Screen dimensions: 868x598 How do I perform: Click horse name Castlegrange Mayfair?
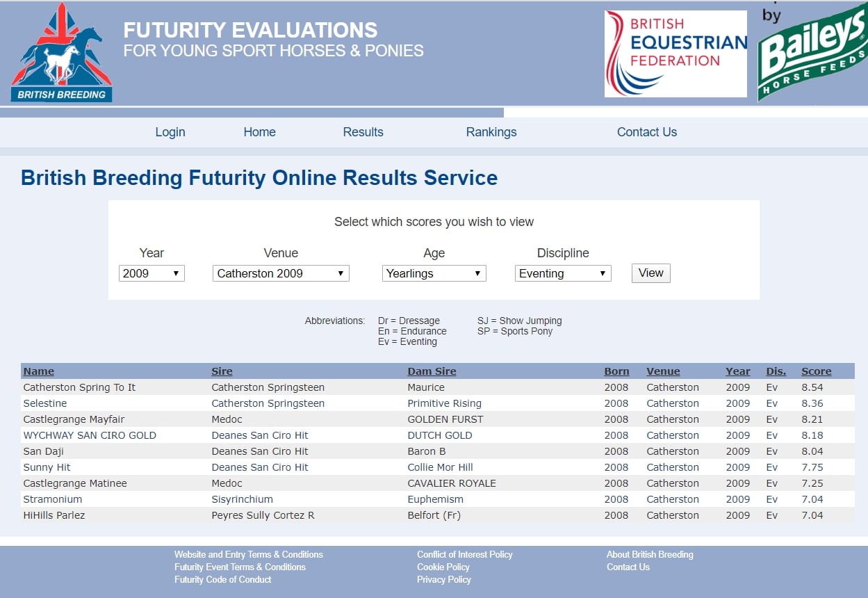click(x=74, y=419)
